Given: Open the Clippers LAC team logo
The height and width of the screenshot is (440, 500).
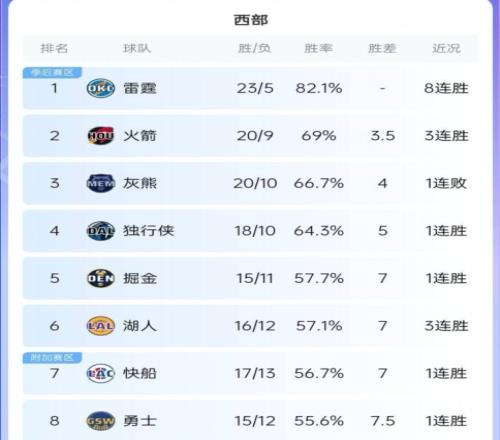Looking at the screenshot, I should 101,373.
